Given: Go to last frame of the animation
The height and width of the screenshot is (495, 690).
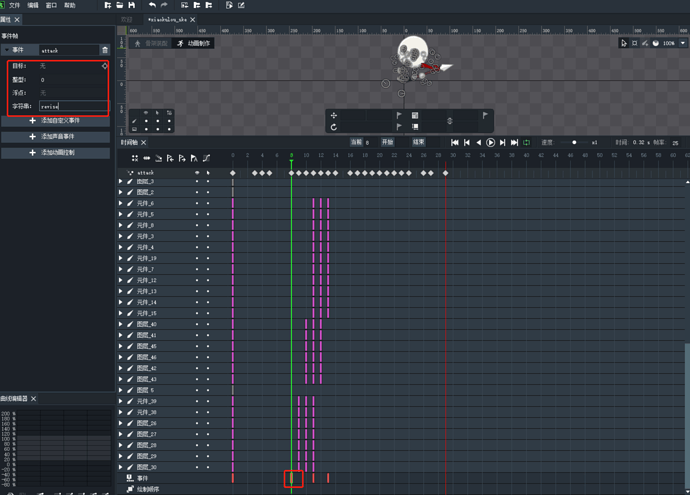Looking at the screenshot, I should (514, 143).
